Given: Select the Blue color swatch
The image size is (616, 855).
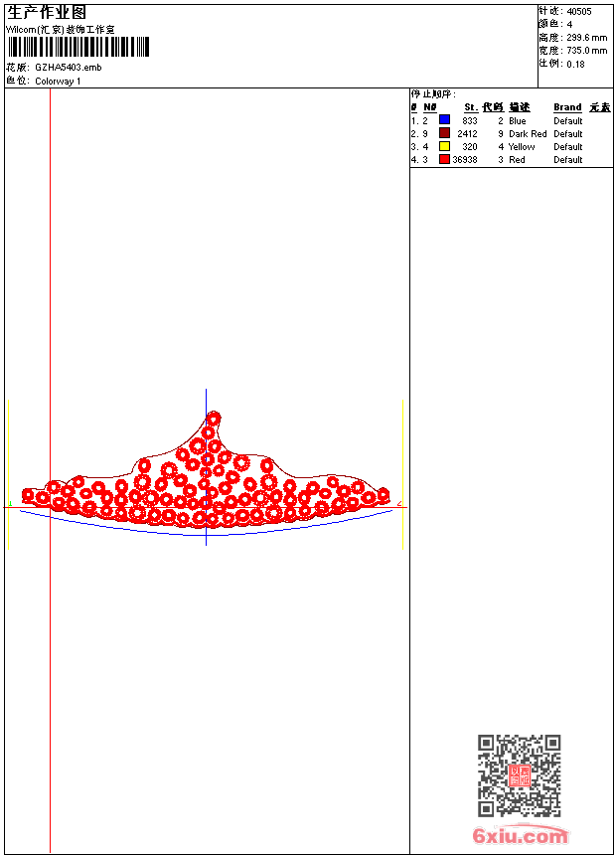Looking at the screenshot, I should pyautogui.click(x=444, y=119).
